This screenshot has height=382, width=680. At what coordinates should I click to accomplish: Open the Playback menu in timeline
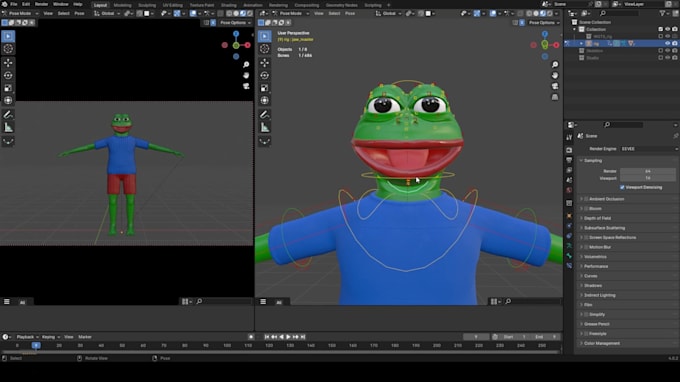27,337
